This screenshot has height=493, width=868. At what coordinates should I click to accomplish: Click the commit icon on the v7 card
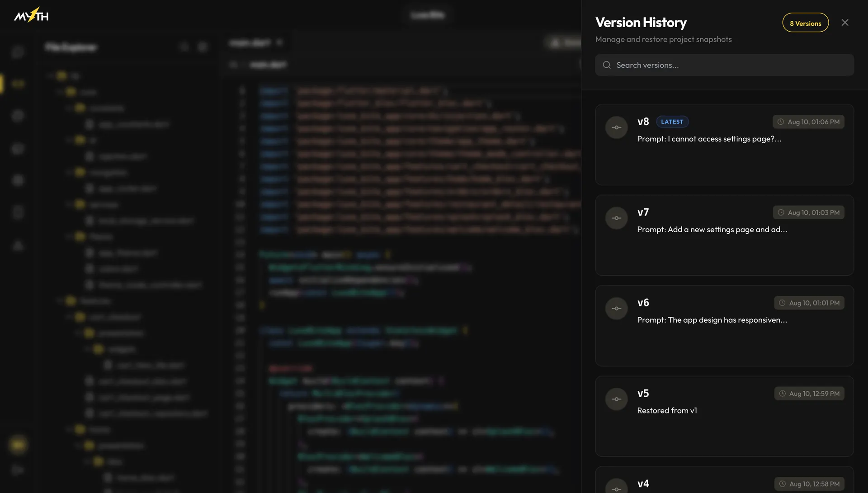point(616,218)
